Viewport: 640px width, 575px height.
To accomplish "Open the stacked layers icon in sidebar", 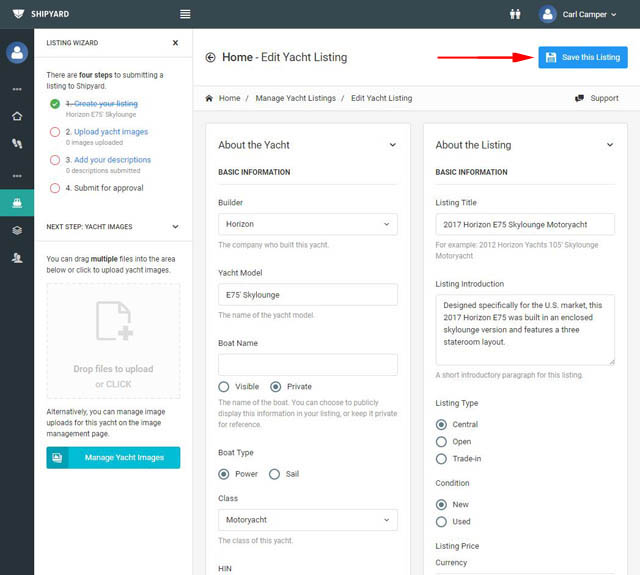I will 17,230.
